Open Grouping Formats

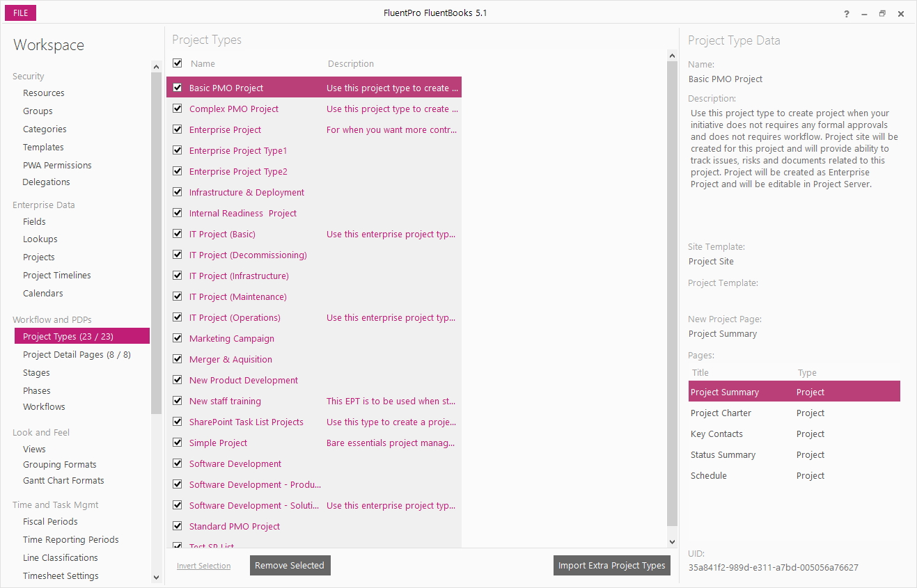60,465
